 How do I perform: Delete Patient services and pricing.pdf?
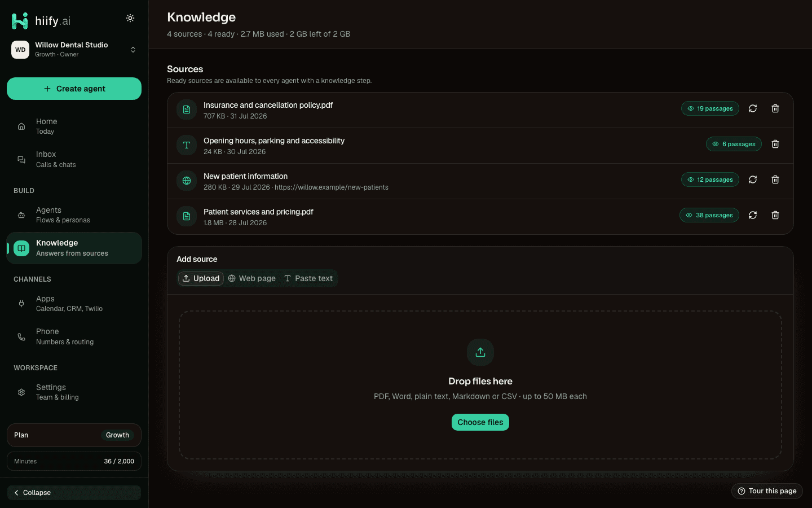[775, 215]
